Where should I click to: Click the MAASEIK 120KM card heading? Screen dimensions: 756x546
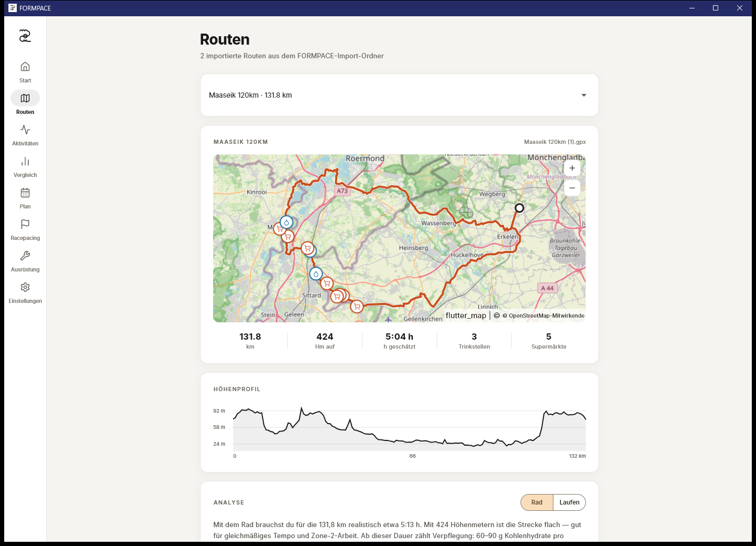click(x=240, y=142)
